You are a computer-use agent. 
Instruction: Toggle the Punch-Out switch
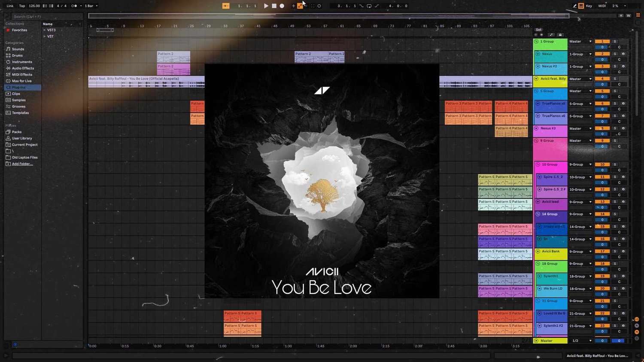tap(377, 6)
